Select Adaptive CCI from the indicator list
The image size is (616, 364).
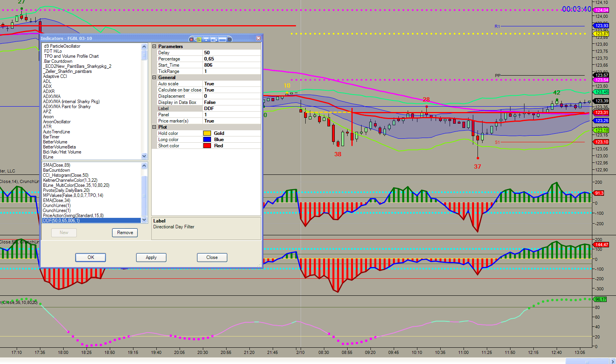click(x=55, y=76)
